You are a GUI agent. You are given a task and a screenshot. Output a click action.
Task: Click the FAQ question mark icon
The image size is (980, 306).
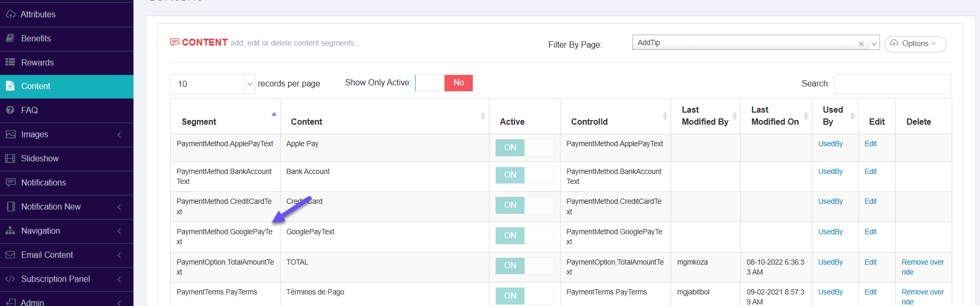(x=10, y=110)
